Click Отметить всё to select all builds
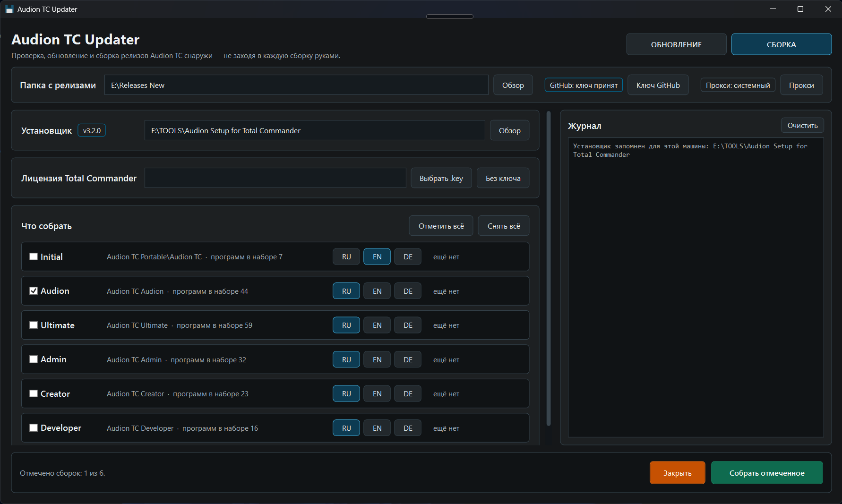Viewport: 842px width, 504px height. [x=441, y=226]
